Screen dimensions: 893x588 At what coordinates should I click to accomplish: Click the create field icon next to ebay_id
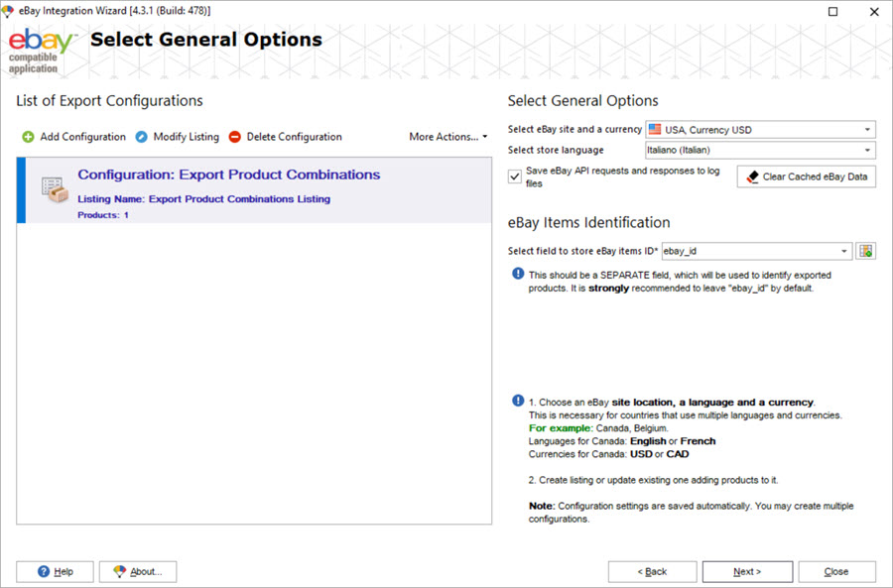865,251
